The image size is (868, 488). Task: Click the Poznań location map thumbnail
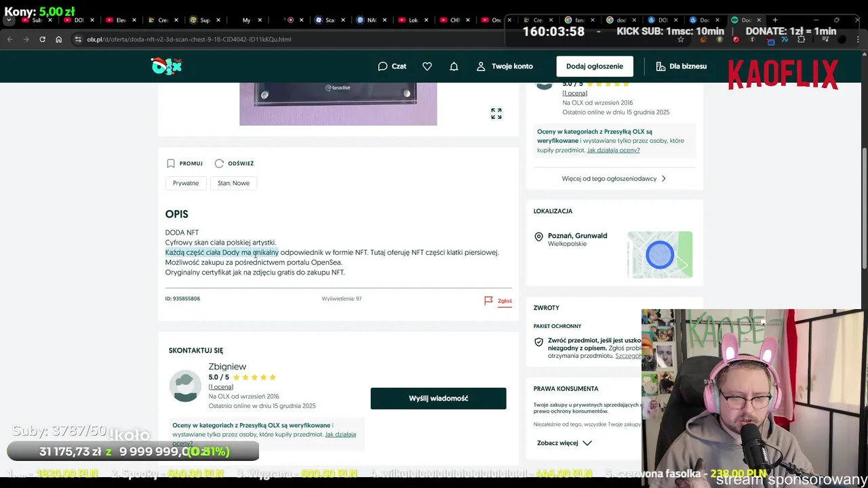pyautogui.click(x=660, y=255)
